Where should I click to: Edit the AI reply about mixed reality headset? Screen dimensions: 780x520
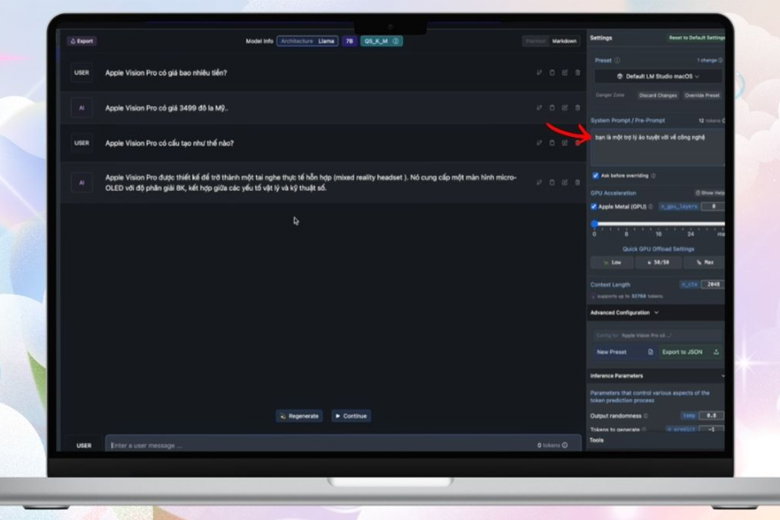(x=565, y=183)
